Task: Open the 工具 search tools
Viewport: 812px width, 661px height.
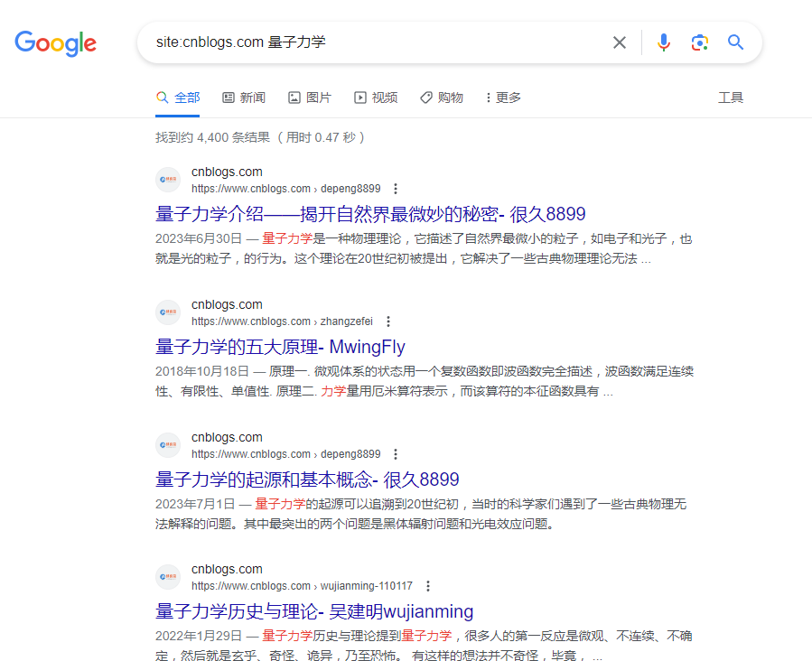Action: coord(730,98)
